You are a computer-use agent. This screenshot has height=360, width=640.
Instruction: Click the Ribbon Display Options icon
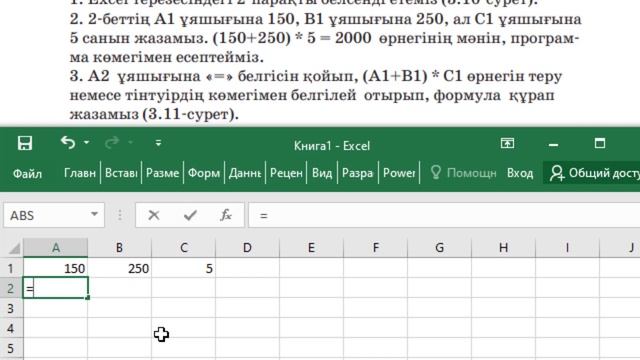point(507,143)
